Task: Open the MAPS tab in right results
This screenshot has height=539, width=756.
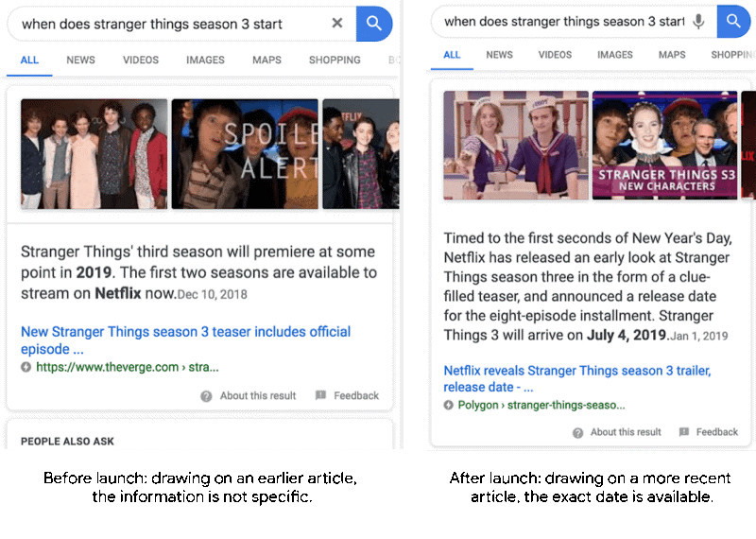Action: click(x=672, y=55)
